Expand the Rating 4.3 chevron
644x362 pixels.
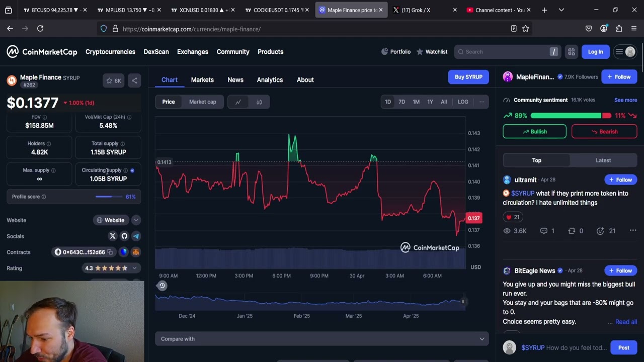click(x=134, y=268)
